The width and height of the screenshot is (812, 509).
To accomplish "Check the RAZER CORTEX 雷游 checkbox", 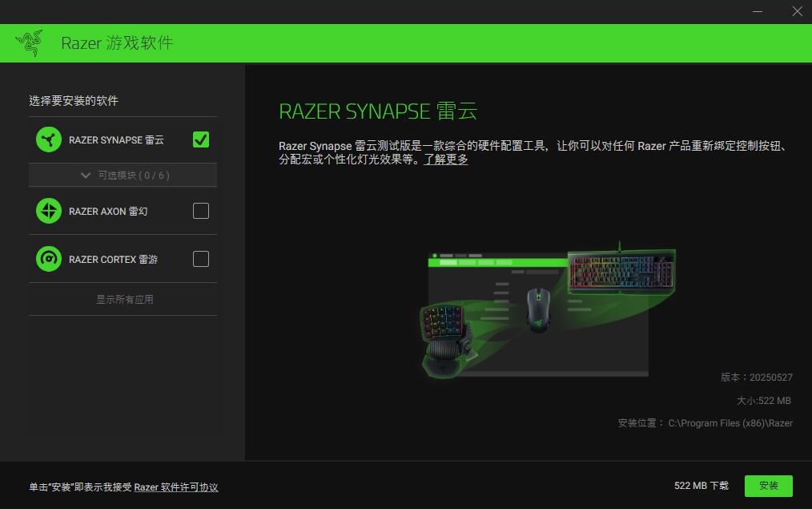I will [201, 259].
